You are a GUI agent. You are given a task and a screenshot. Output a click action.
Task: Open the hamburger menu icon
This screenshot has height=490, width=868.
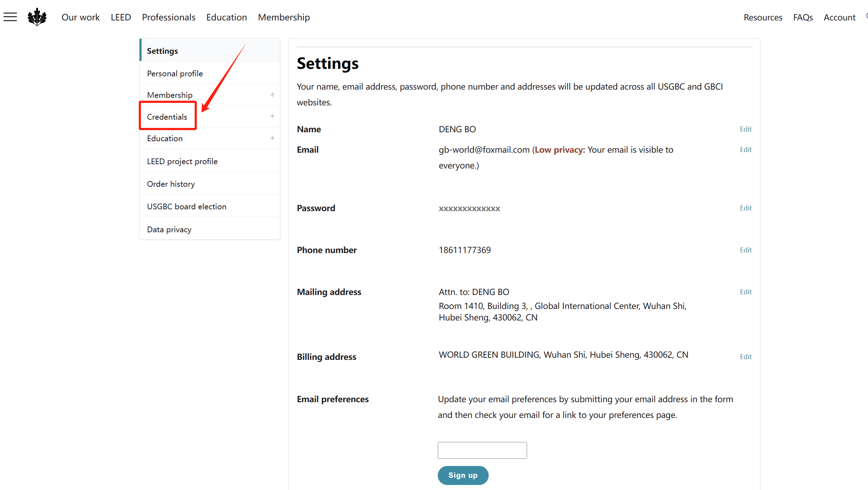click(10, 17)
